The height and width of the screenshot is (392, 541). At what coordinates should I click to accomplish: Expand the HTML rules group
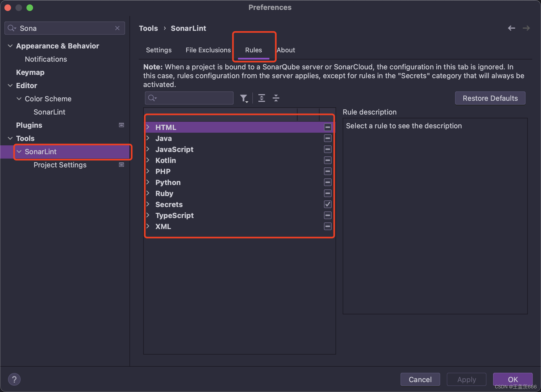pos(148,127)
